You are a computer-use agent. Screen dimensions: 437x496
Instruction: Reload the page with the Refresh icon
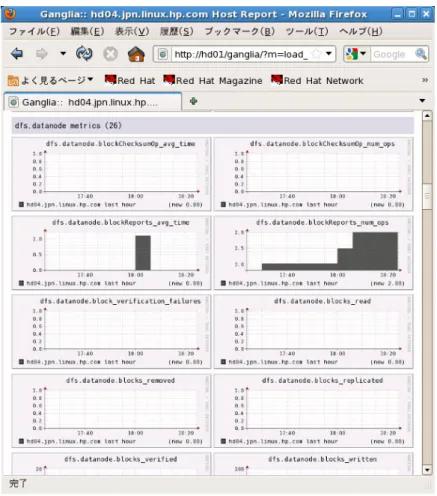84,54
